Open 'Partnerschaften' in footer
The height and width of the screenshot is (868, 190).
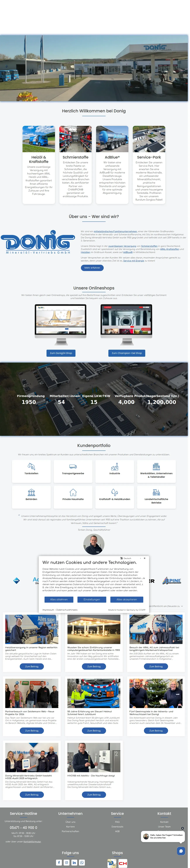point(70,831)
